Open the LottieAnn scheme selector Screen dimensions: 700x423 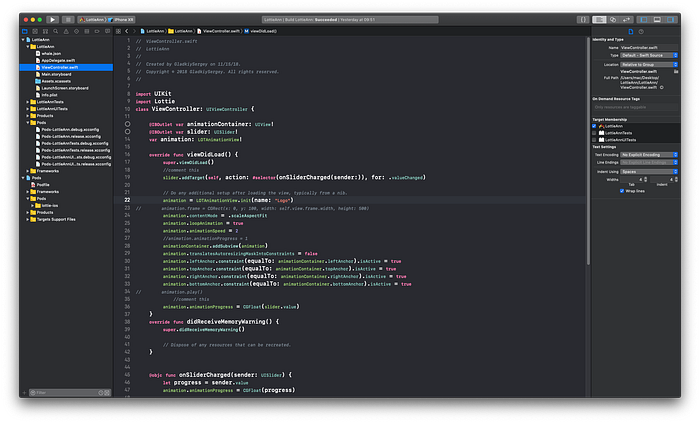tap(92, 20)
